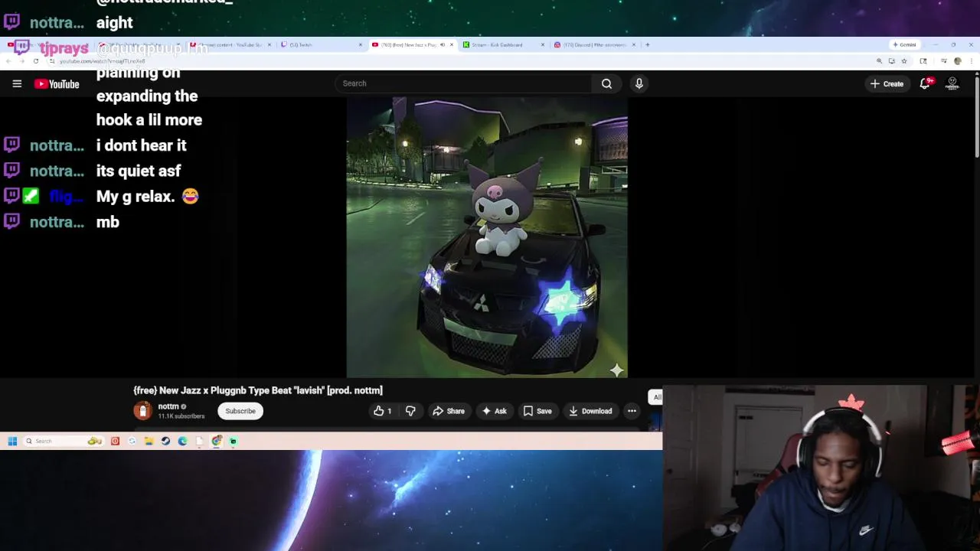Viewport: 980px width, 551px height.
Task: Subscribe to nottm channel
Action: click(x=240, y=411)
